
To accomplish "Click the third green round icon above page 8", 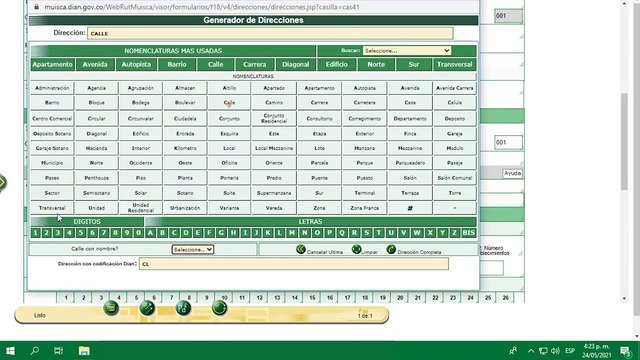I will pos(183,308).
